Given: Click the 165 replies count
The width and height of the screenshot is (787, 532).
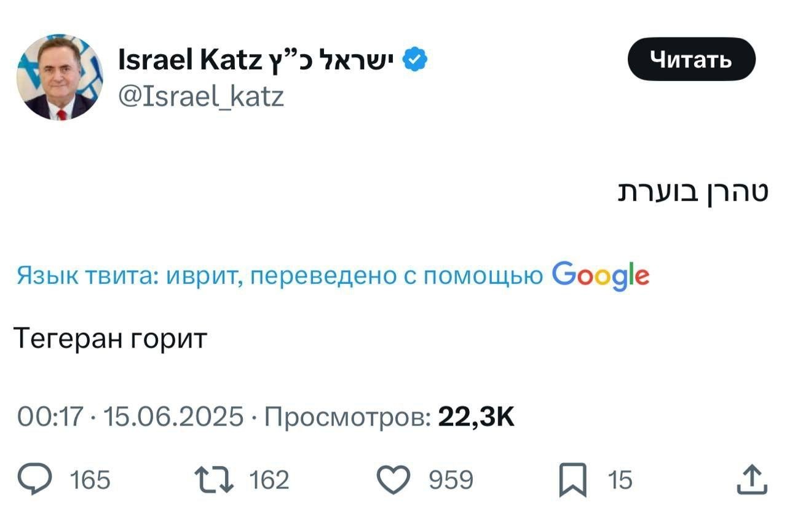Looking at the screenshot, I should [90, 480].
